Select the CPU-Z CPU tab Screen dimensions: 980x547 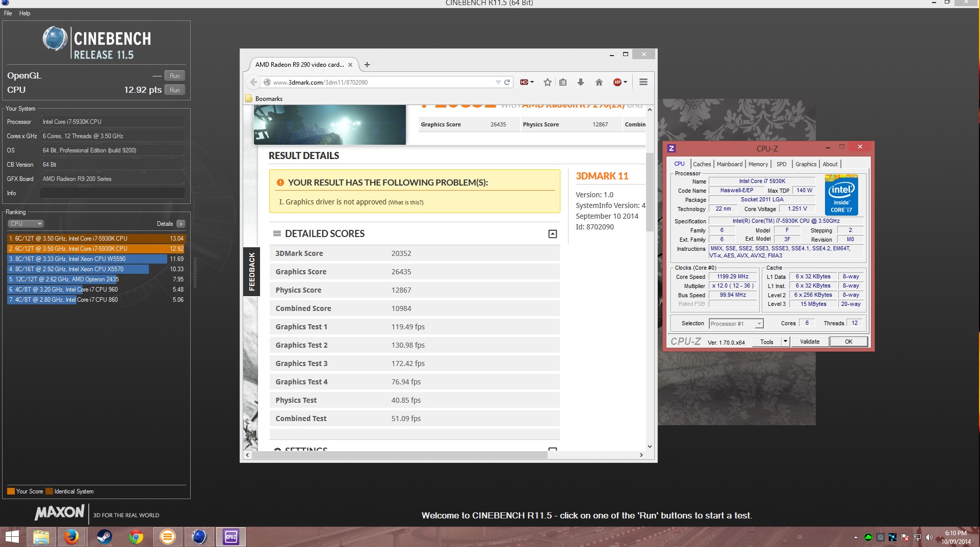point(679,164)
